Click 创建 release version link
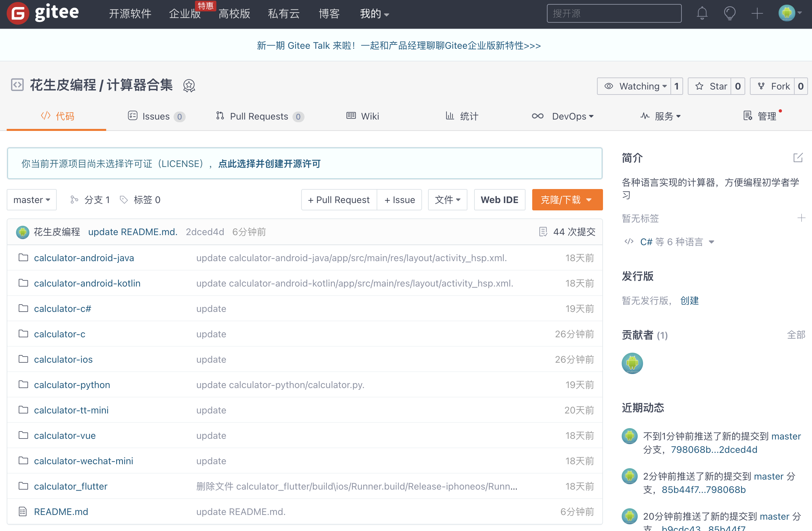Screen dimensions: 812x531 pyautogui.click(x=688, y=301)
